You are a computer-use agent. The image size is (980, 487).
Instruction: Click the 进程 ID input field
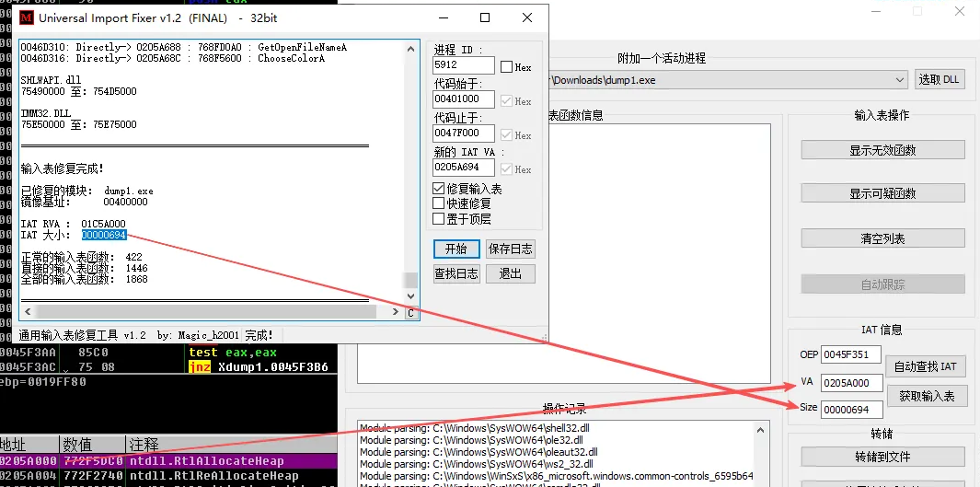[463, 65]
